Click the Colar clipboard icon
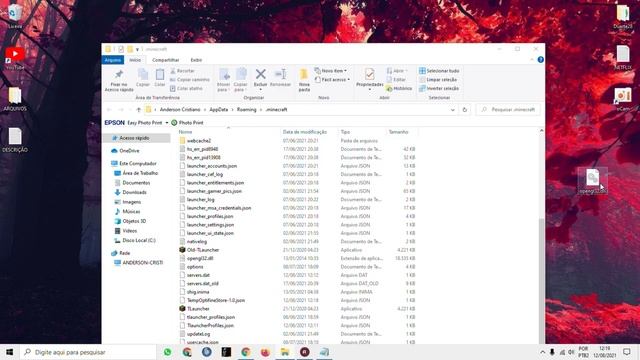 tap(160, 75)
